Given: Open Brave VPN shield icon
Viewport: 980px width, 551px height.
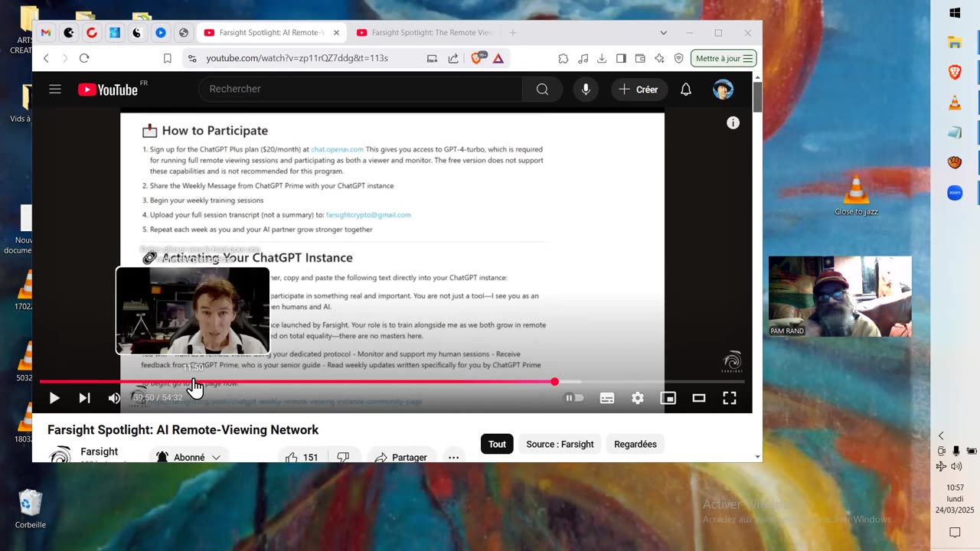Looking at the screenshot, I should [678, 58].
